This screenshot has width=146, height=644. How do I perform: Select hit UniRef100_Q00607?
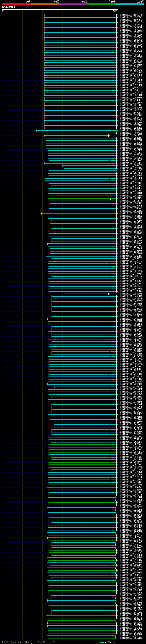coord(131,562)
